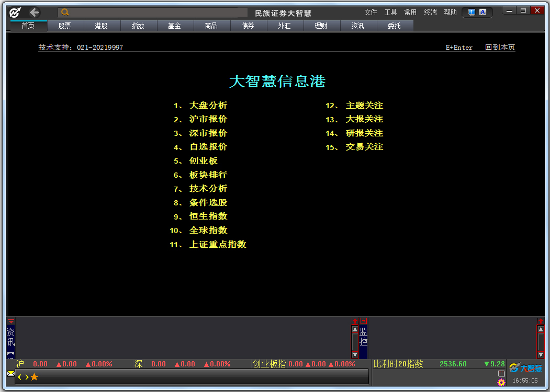Screen dimensions: 550x392
Task: Click the 沪 index status entry
Action: [x=64, y=364]
